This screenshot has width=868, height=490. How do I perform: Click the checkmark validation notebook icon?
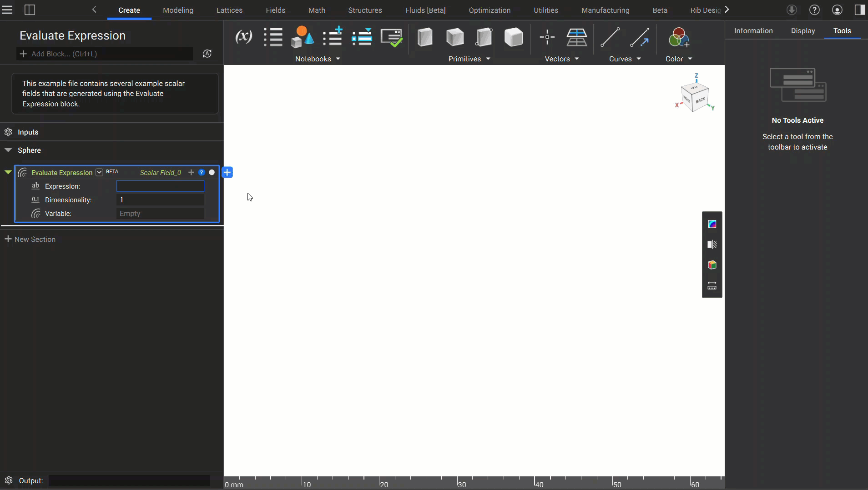click(392, 37)
